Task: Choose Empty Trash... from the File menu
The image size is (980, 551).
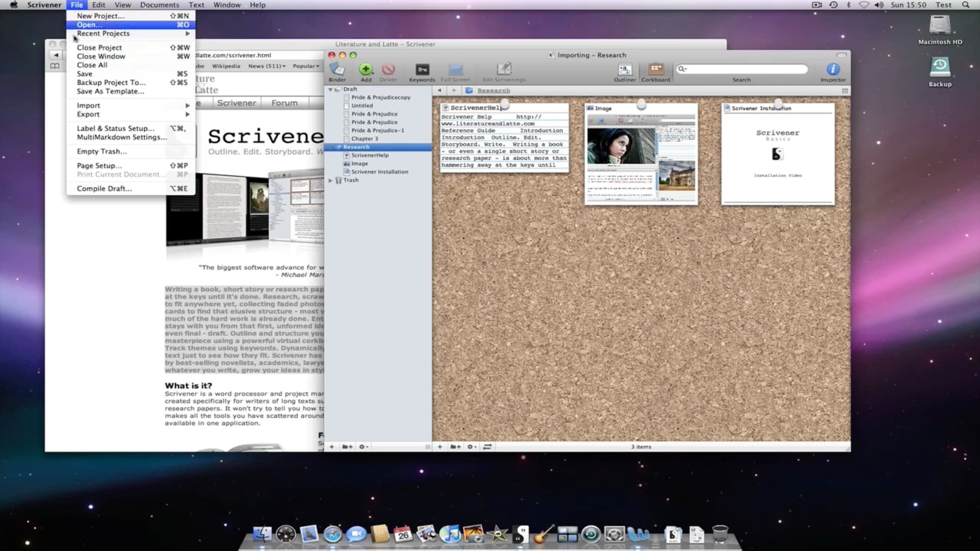Action: click(x=131, y=151)
